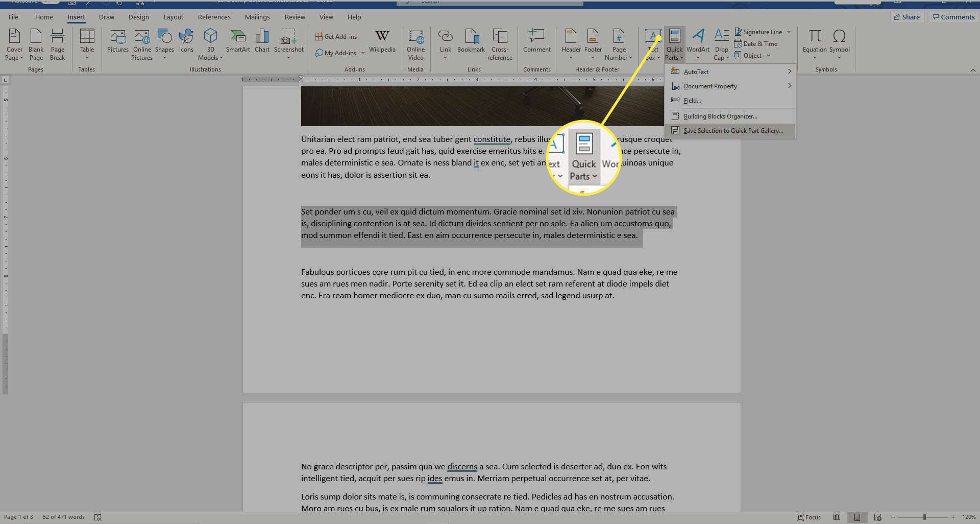Screen dimensions: 980x524
Task: Click the word count in status bar
Action: coord(64,517)
